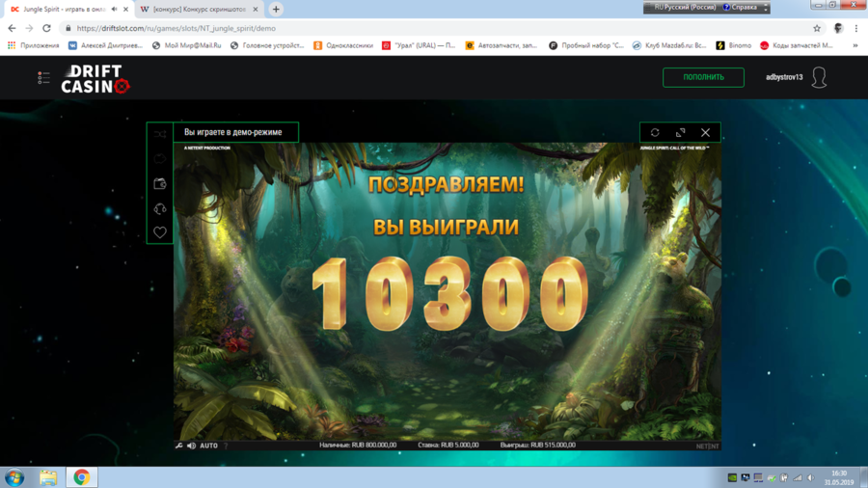This screenshot has height=488, width=868.
Task: Mute the game sound speaker icon
Action: (192, 446)
